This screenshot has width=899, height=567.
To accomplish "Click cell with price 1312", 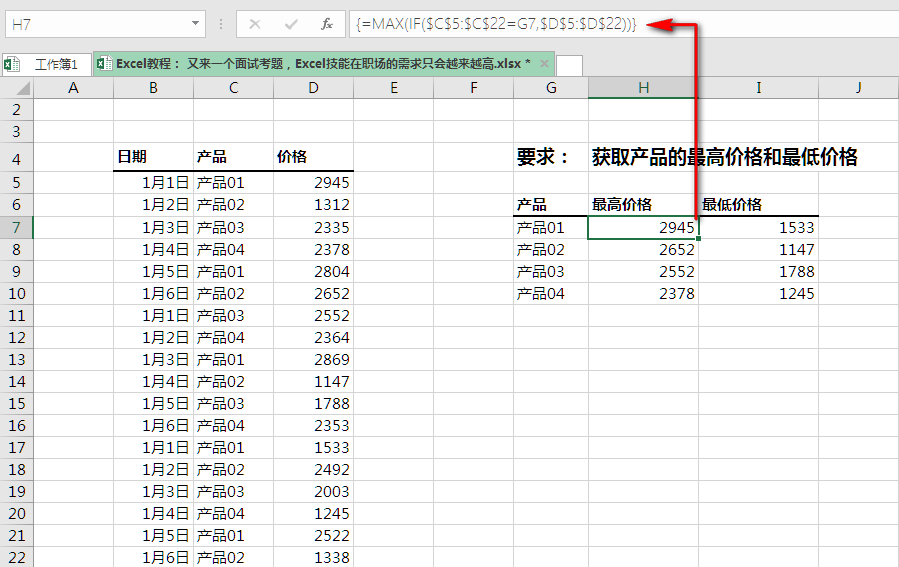I will tap(314, 205).
